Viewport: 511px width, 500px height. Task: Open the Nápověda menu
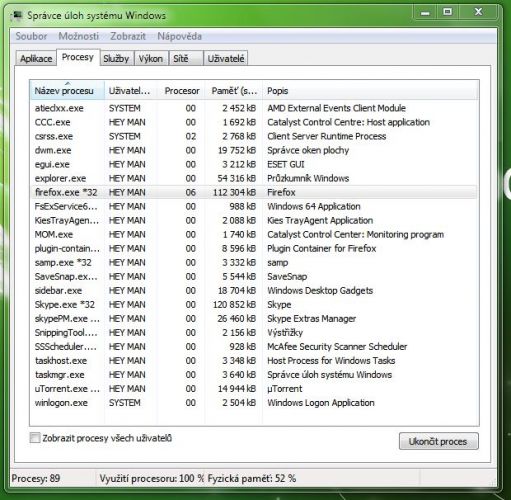click(180, 36)
